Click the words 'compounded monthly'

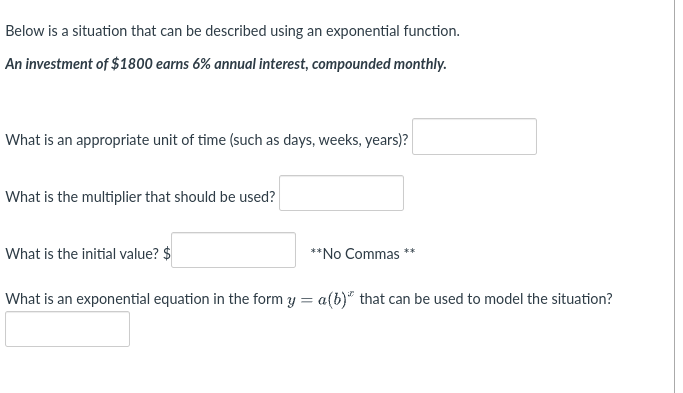pyautogui.click(x=379, y=64)
